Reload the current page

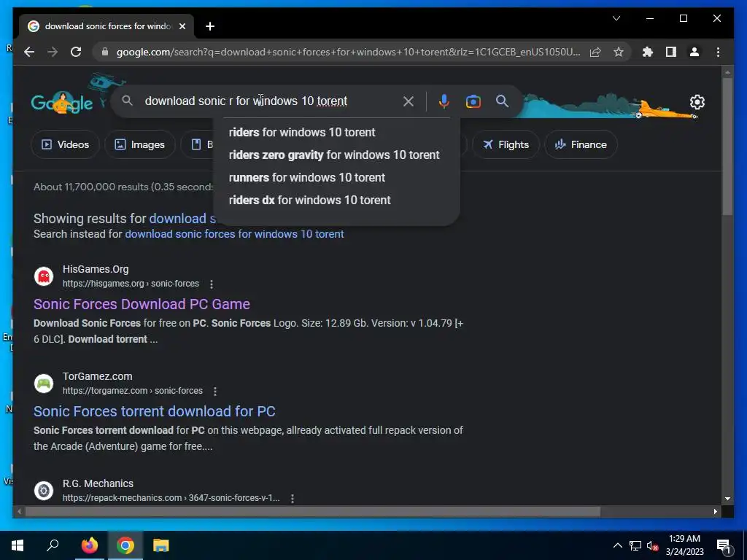pyautogui.click(x=76, y=52)
